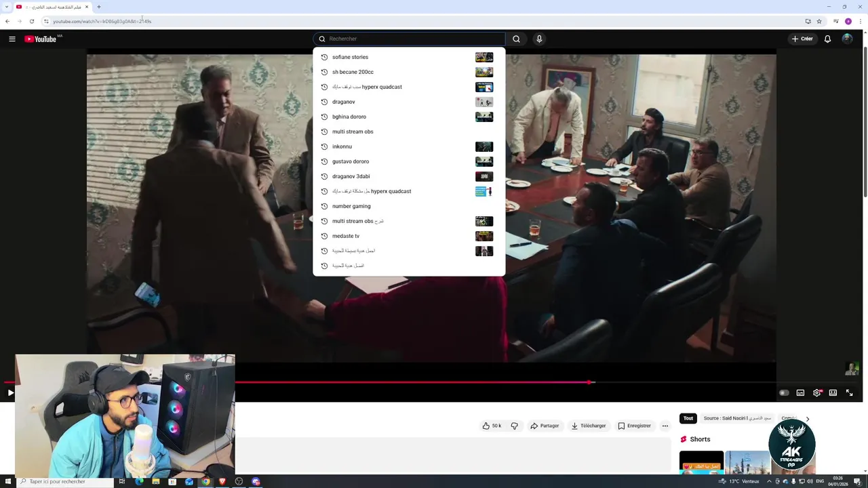Close the current YouTube tab
This screenshot has height=488, width=868.
tap(87, 7)
